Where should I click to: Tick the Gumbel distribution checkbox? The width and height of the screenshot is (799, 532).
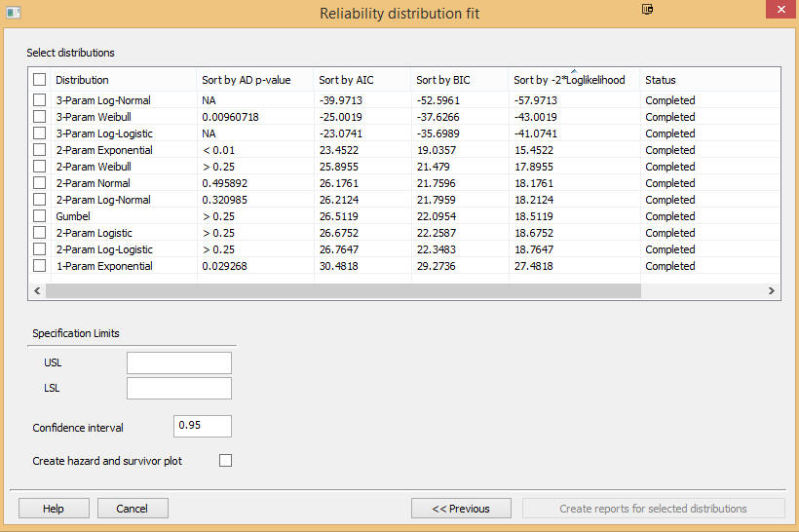(x=40, y=216)
